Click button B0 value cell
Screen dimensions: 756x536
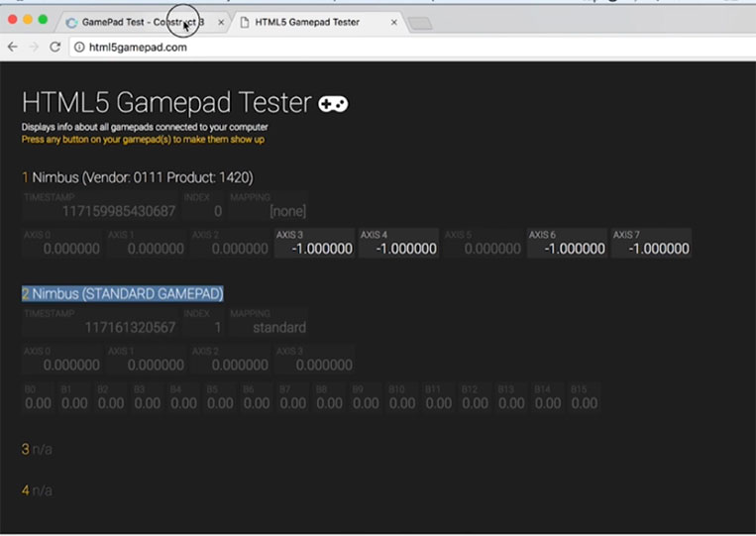click(x=38, y=398)
